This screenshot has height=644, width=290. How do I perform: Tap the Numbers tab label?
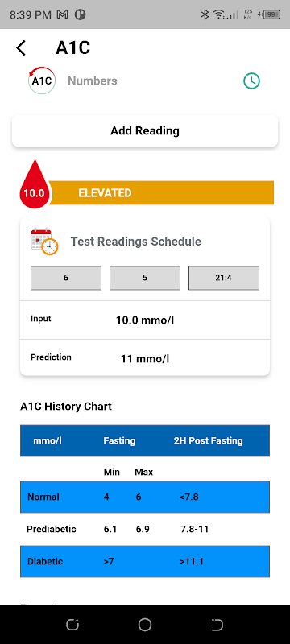pyautogui.click(x=93, y=81)
